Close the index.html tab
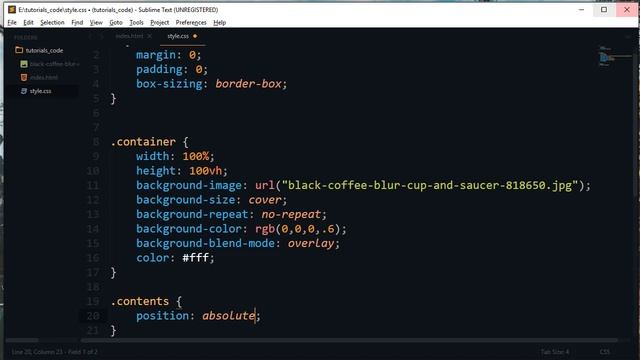Screen dimensions: 640x360 click(x=150, y=36)
